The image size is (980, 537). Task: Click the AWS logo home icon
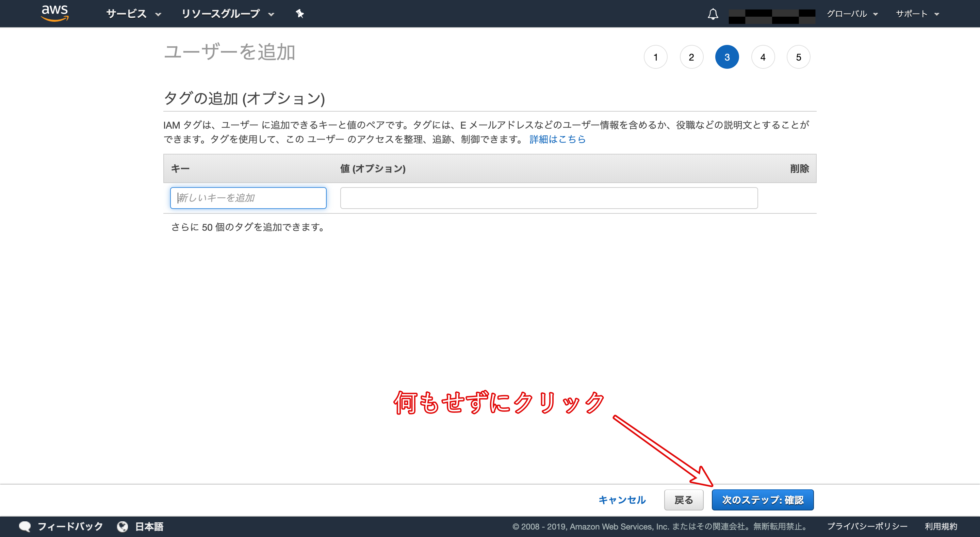(55, 13)
